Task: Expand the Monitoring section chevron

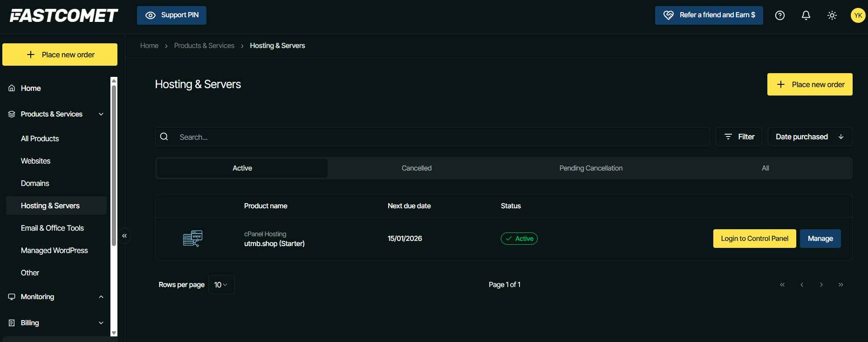Action: point(101,297)
